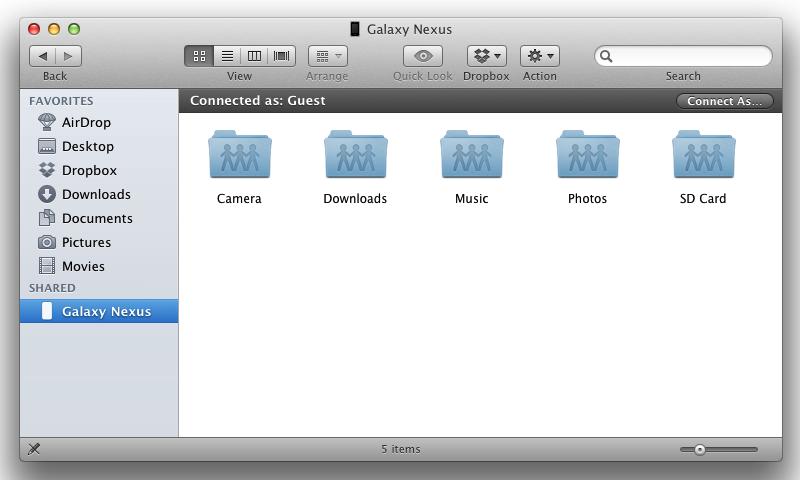The width and height of the screenshot is (800, 480).
Task: Click into the Search field
Action: [683, 56]
